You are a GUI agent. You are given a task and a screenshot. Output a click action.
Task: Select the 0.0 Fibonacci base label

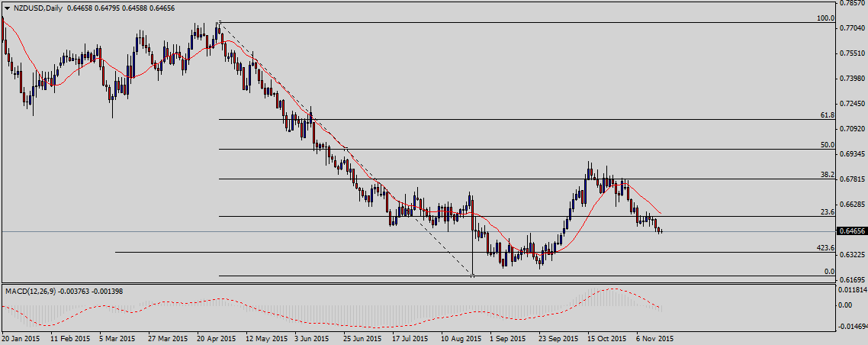pyautogui.click(x=828, y=271)
